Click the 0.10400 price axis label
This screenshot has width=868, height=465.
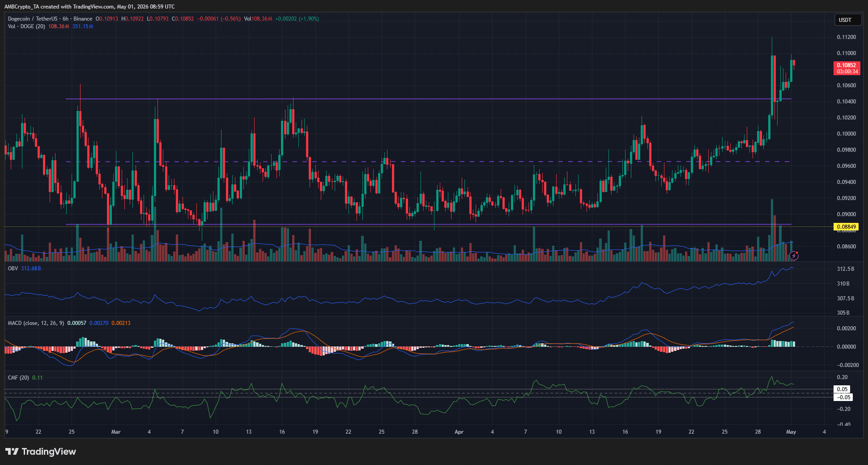847,102
